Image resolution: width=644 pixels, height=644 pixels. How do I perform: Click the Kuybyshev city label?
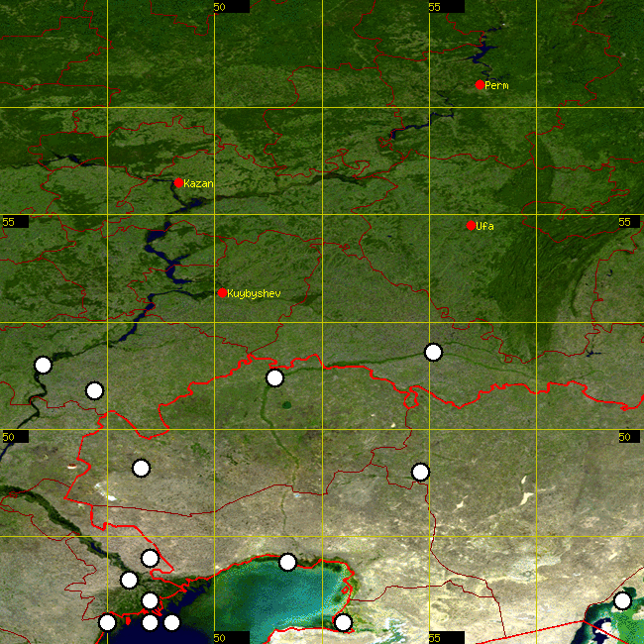pyautogui.click(x=254, y=293)
